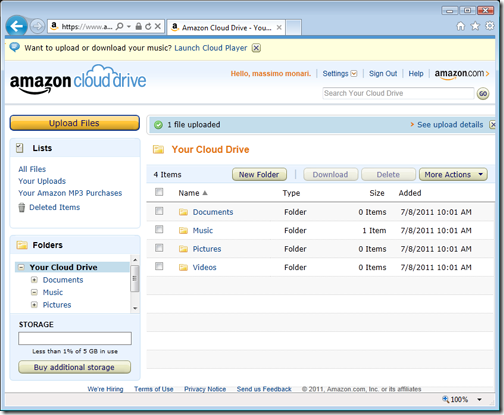Viewport: 504px width, 415px height.
Task: Open the See upload details link
Action: click(x=450, y=125)
